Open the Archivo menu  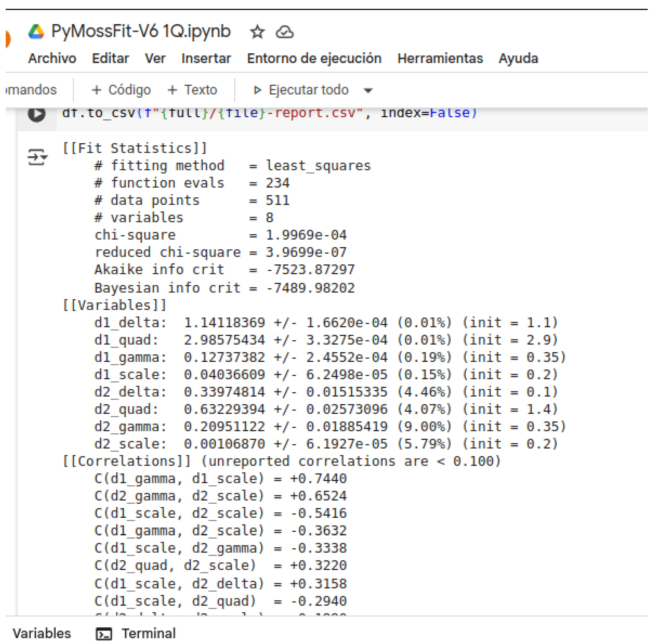[x=52, y=58]
